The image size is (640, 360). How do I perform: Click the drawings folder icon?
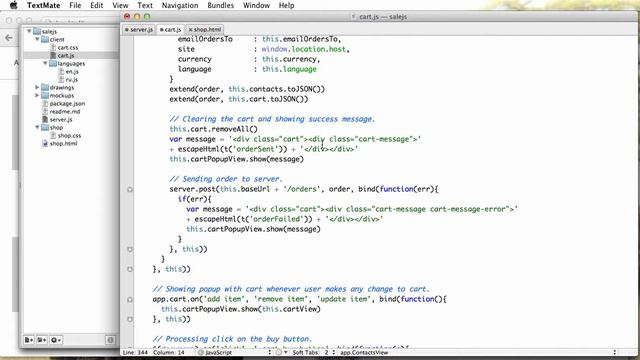(x=45, y=87)
